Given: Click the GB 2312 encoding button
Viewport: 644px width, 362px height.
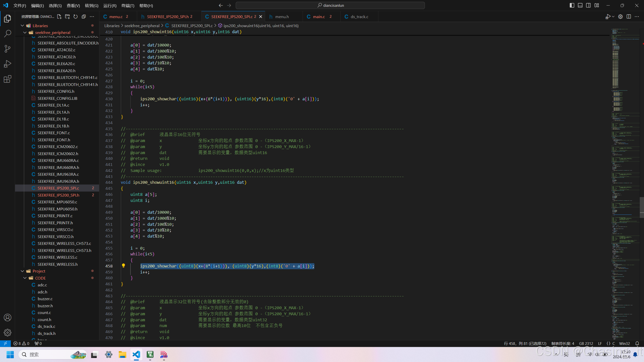Looking at the screenshot, I should tap(586, 343).
